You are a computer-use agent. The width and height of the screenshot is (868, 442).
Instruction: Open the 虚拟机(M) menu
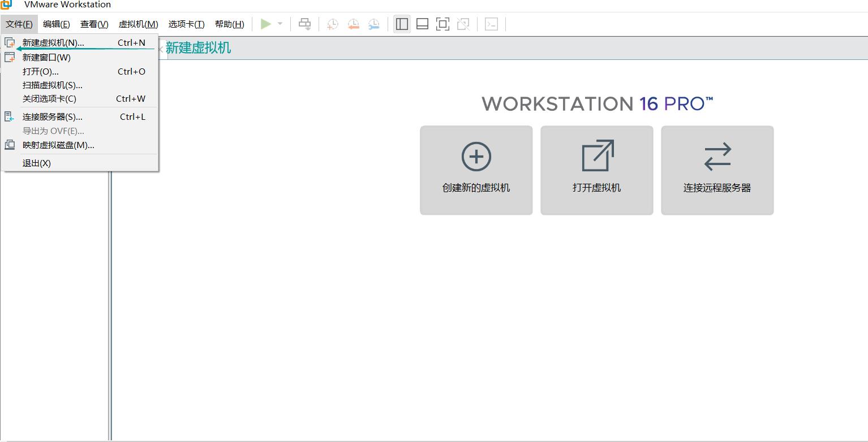click(138, 24)
